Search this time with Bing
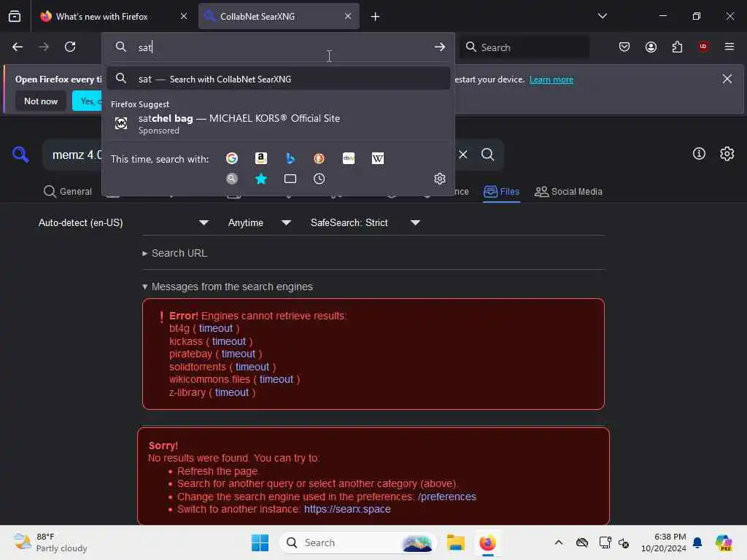This screenshot has width=747, height=560. [x=290, y=158]
